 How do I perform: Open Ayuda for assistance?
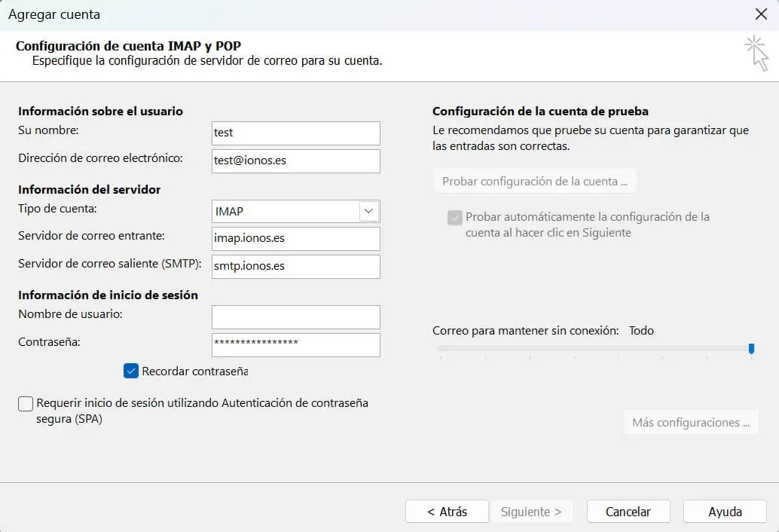point(724,511)
